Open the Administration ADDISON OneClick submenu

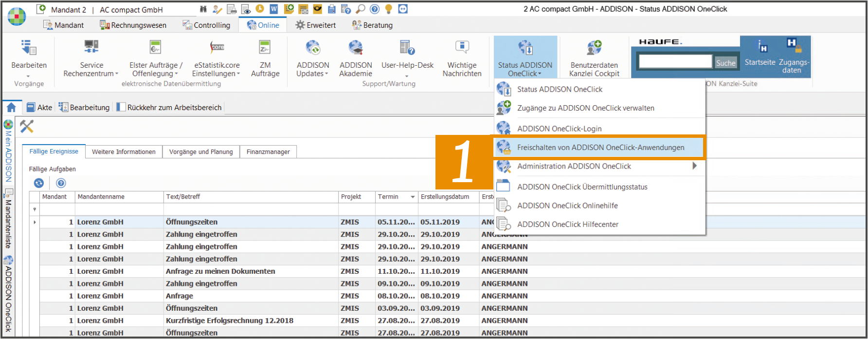click(600, 166)
